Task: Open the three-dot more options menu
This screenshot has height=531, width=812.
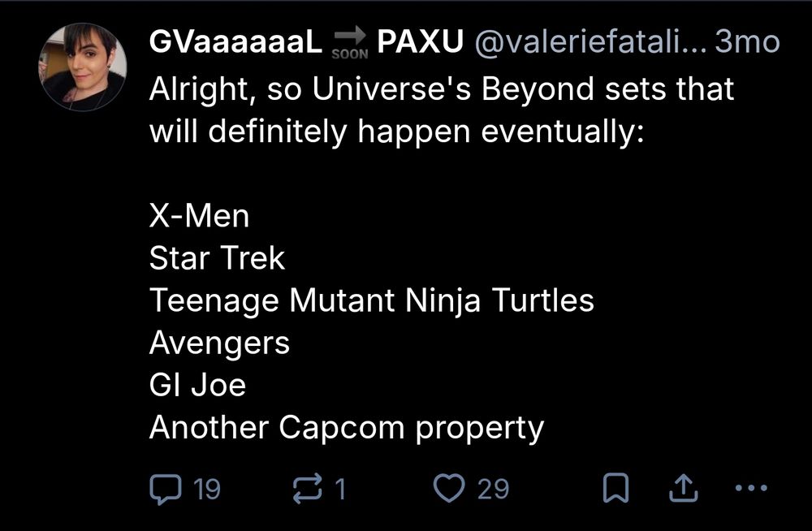Action: (749, 488)
